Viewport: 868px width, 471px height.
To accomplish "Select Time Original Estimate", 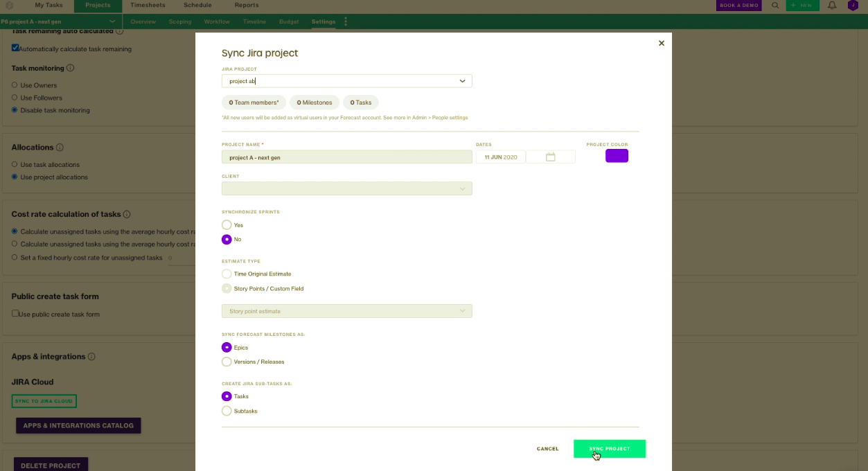I will click(x=227, y=274).
